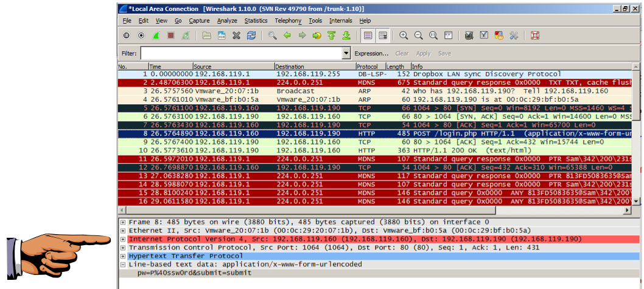The width and height of the screenshot is (644, 289).
Task: Open the filter history dropdown arrow
Action: tap(346, 54)
